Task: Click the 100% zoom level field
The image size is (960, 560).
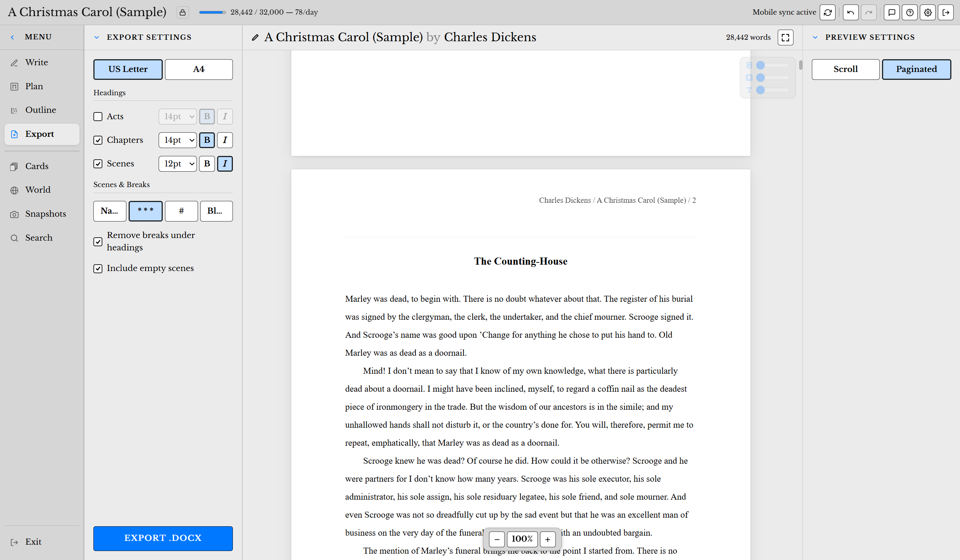Action: [x=522, y=539]
